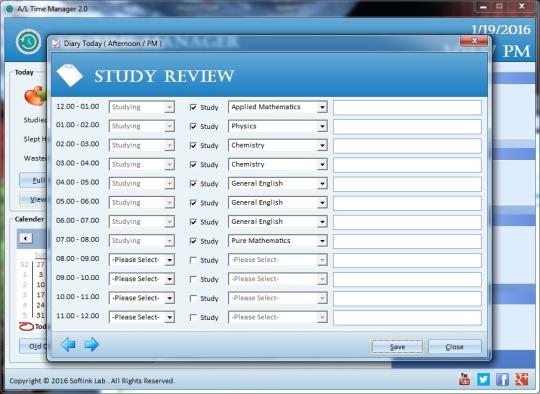Uncheck Study for 01.00 - 02.00
This screenshot has width=540, height=394.
(193, 126)
